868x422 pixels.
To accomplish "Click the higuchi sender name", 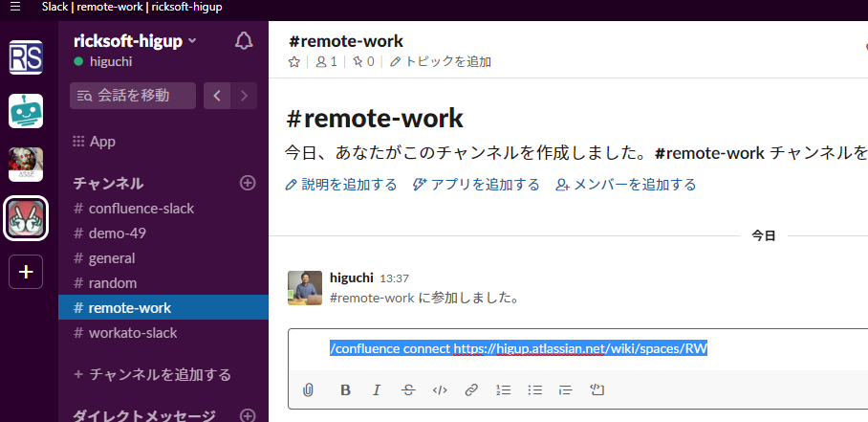I will (352, 278).
